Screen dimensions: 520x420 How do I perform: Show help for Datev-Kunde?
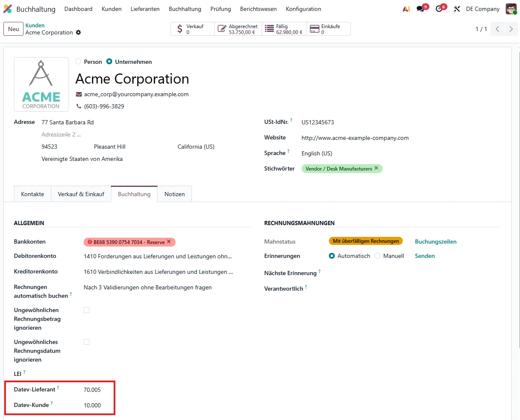pyautogui.click(x=52, y=403)
